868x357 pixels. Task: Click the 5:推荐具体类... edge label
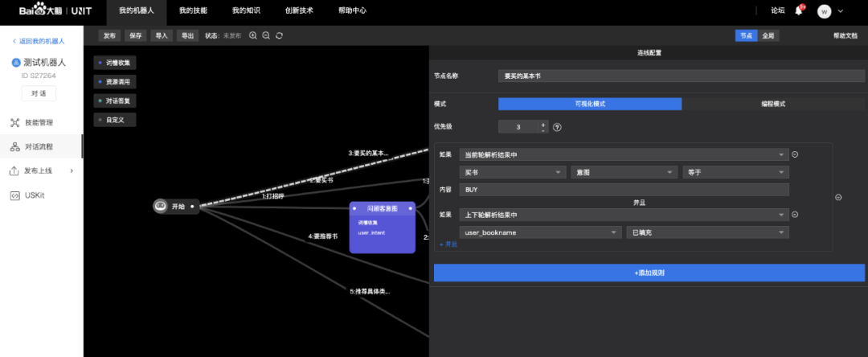tap(370, 291)
